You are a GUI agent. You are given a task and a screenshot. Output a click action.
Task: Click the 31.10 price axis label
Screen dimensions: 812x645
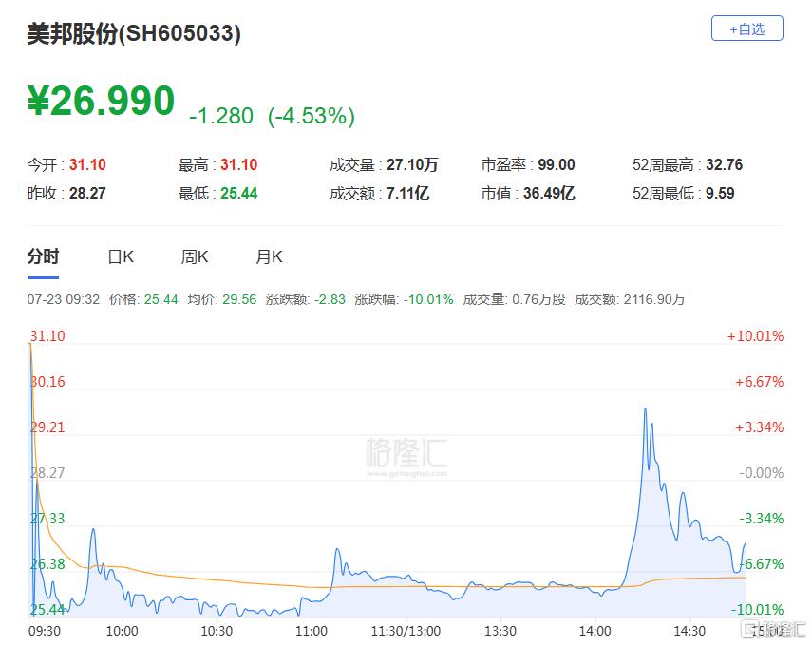[x=47, y=335]
